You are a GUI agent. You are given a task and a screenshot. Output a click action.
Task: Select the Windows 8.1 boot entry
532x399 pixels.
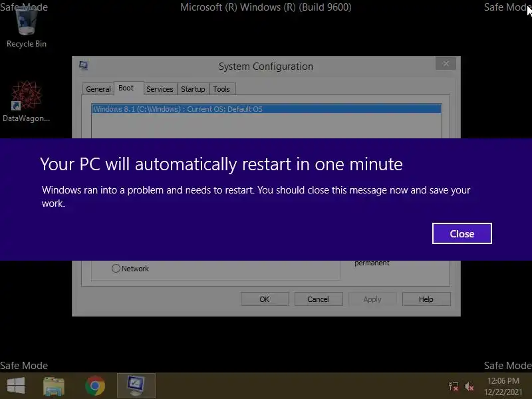point(267,109)
